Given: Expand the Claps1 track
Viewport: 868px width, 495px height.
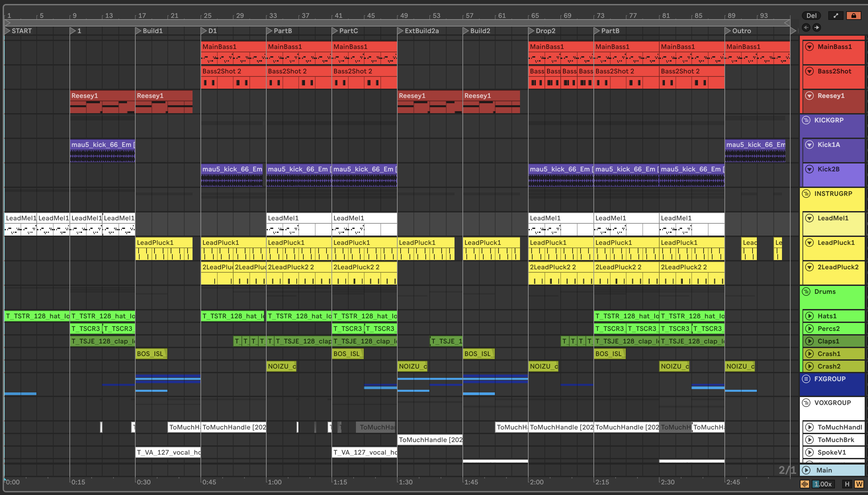Looking at the screenshot, I should [x=809, y=341].
